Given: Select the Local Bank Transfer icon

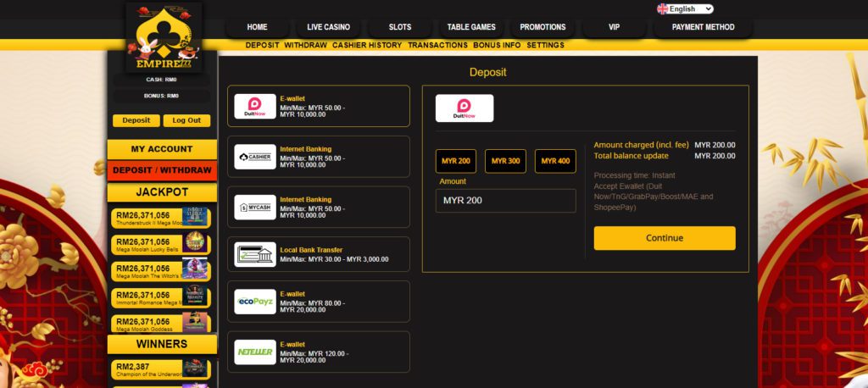Looking at the screenshot, I should coord(254,255).
